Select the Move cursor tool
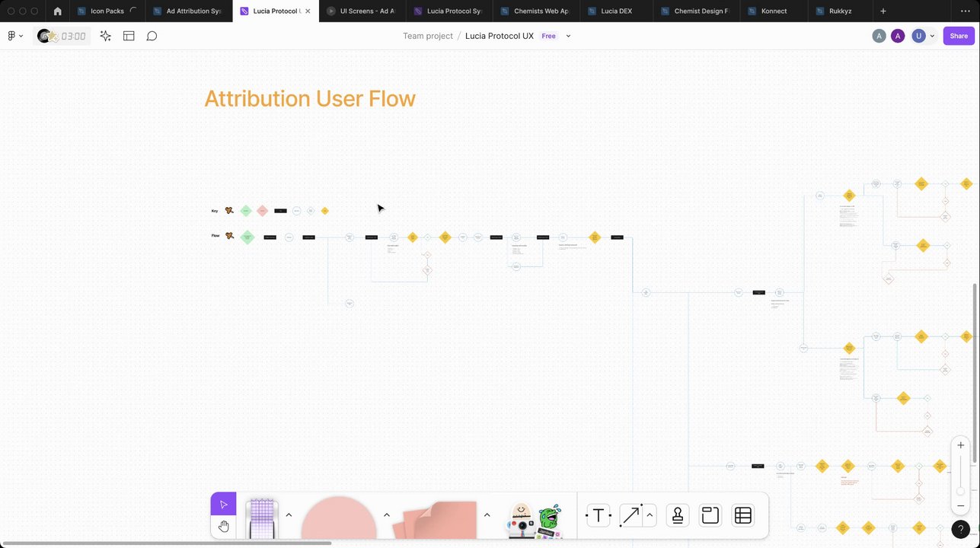 (223, 505)
